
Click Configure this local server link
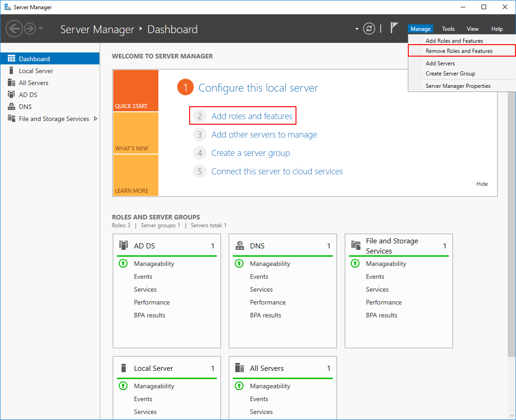258,88
